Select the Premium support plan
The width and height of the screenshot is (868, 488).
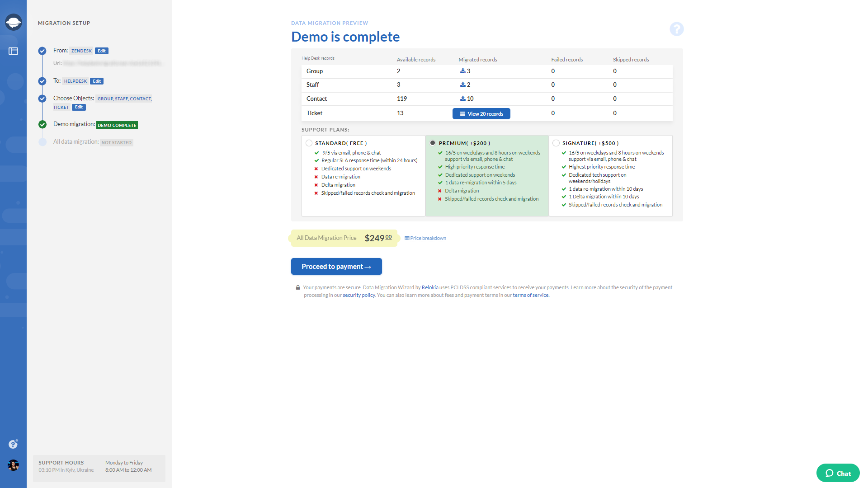coord(433,142)
